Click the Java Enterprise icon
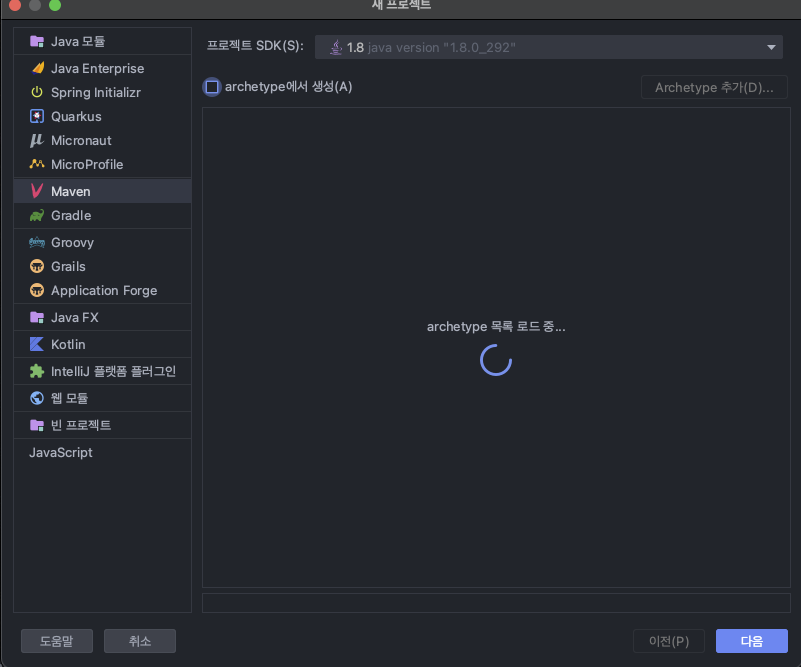Viewport: 801px width, 667px height. 37,68
